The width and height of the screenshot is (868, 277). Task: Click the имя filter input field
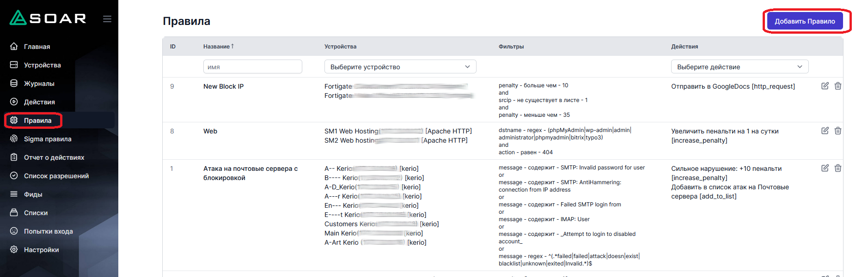pos(252,67)
